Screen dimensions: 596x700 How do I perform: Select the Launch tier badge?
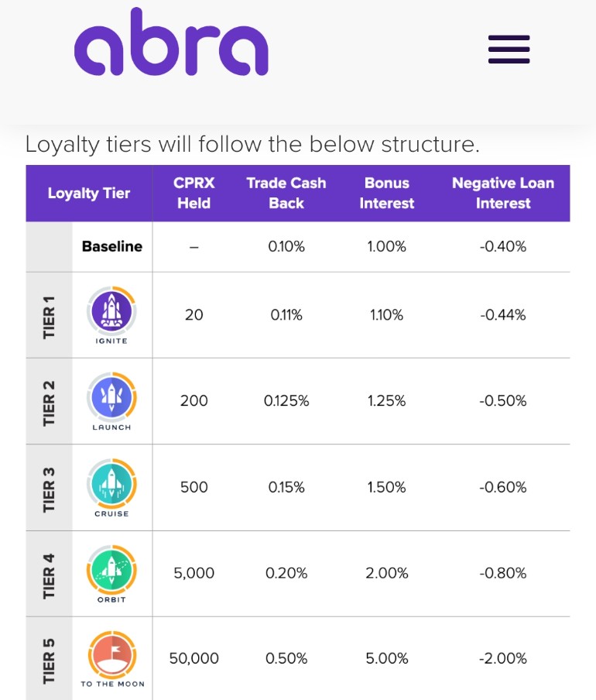(x=111, y=401)
